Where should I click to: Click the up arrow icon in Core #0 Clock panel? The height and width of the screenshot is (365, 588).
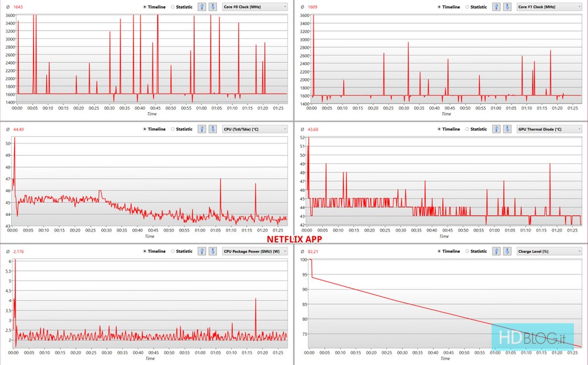pyautogui.click(x=202, y=6)
